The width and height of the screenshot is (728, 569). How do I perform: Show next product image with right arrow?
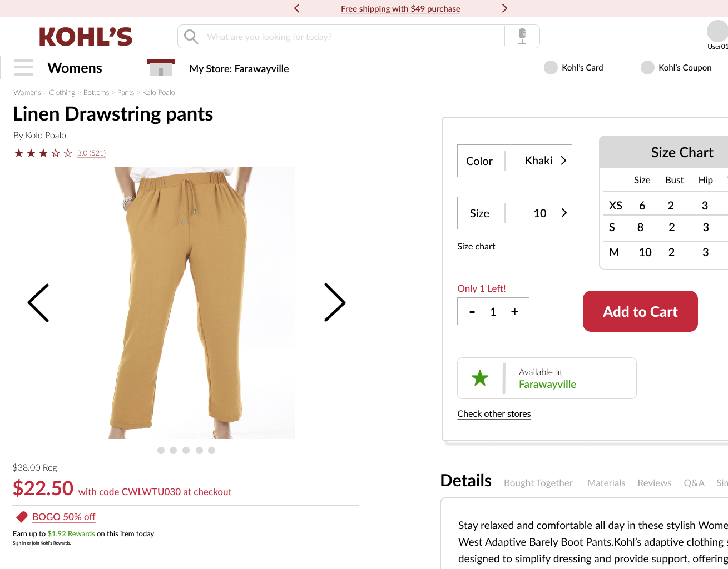coord(335,302)
